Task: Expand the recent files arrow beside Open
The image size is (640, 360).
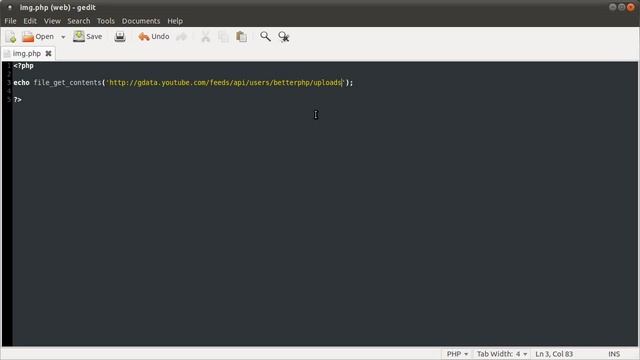Action: click(x=63, y=37)
